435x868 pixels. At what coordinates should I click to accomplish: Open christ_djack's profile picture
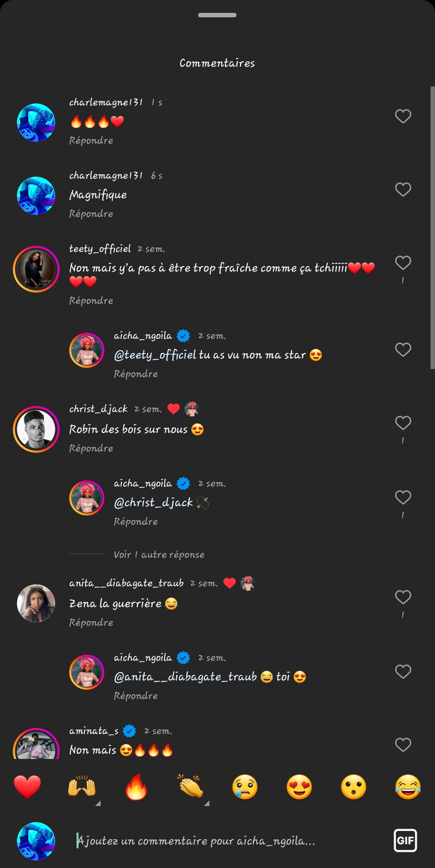point(36,429)
